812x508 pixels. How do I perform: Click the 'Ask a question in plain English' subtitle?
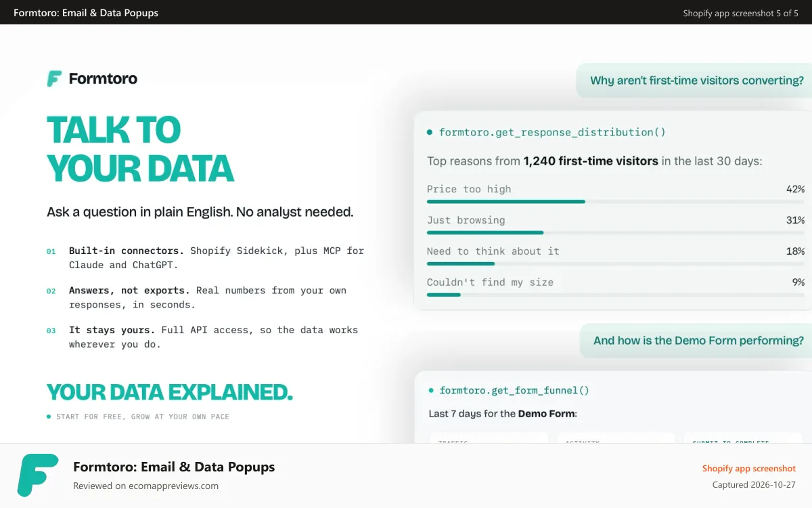(200, 212)
